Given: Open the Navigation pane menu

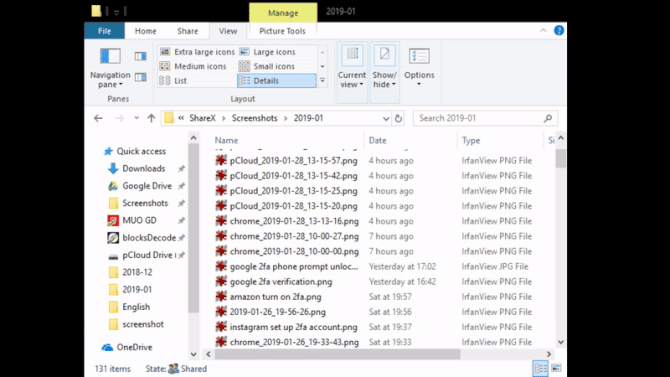Looking at the screenshot, I should (x=110, y=68).
